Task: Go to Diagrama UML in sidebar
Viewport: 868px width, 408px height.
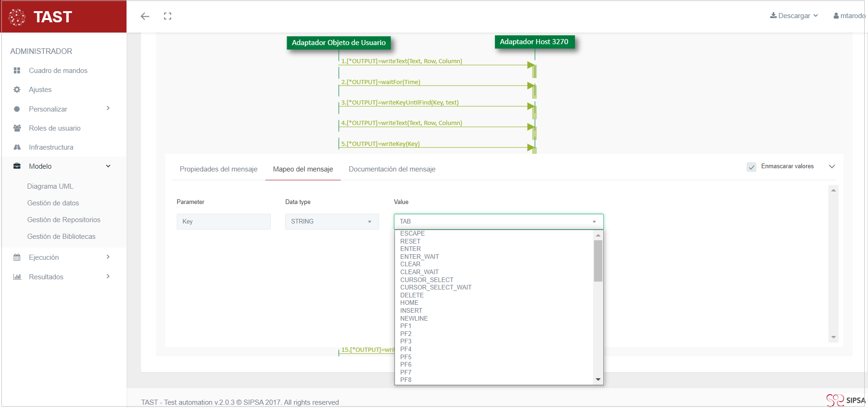Action: coord(50,186)
